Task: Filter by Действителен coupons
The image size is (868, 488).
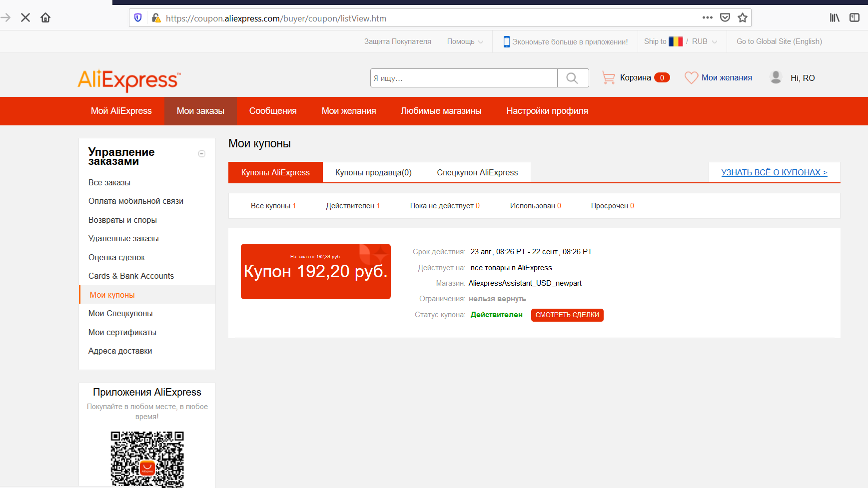Action: (353, 206)
